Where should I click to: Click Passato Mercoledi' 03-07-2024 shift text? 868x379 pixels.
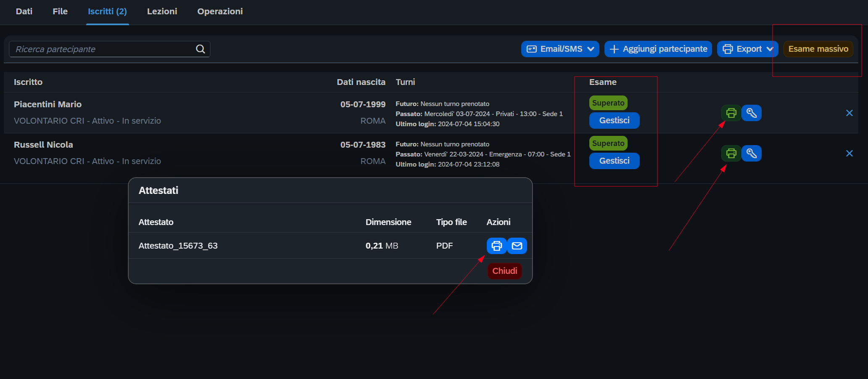(479, 114)
